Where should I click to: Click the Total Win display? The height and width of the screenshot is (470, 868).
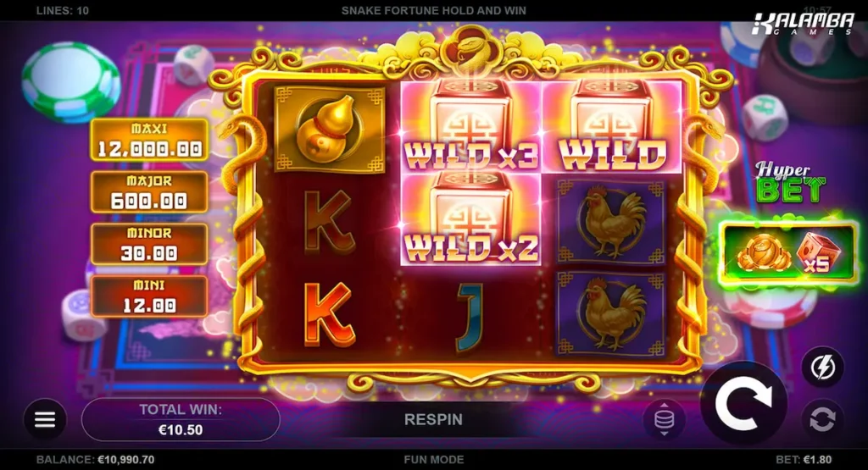tap(181, 420)
